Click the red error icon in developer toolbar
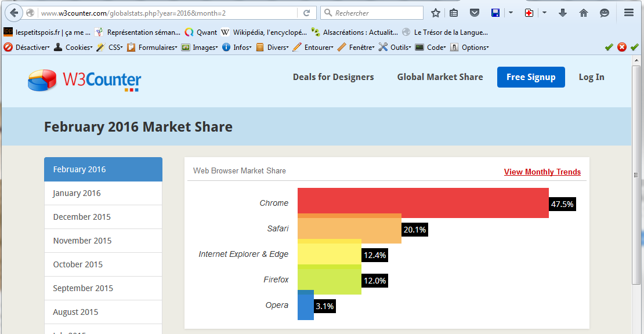Image resolution: width=644 pixels, height=334 pixels. 621,48
